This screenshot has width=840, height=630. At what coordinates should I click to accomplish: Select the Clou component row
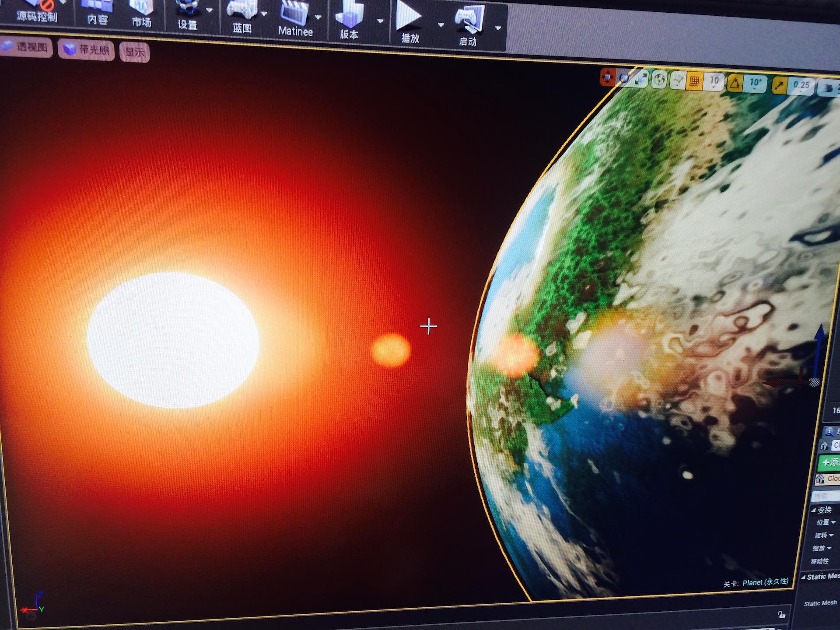point(828,479)
